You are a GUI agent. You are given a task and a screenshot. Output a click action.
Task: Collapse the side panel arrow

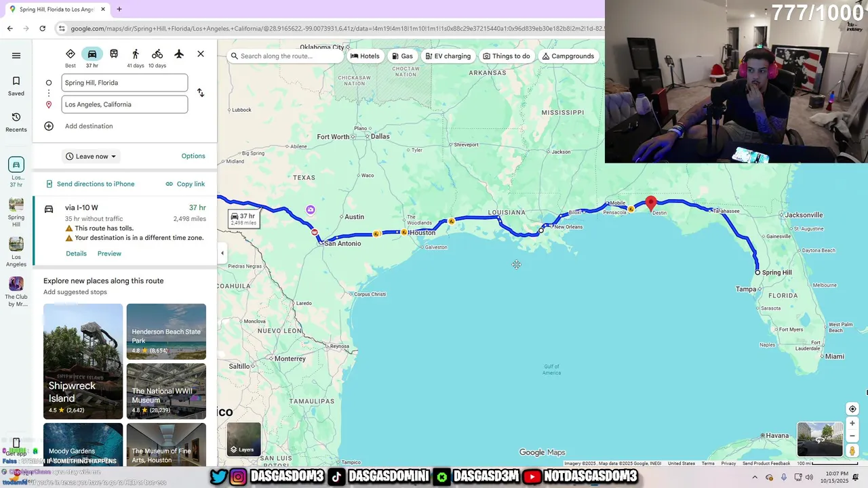click(222, 253)
